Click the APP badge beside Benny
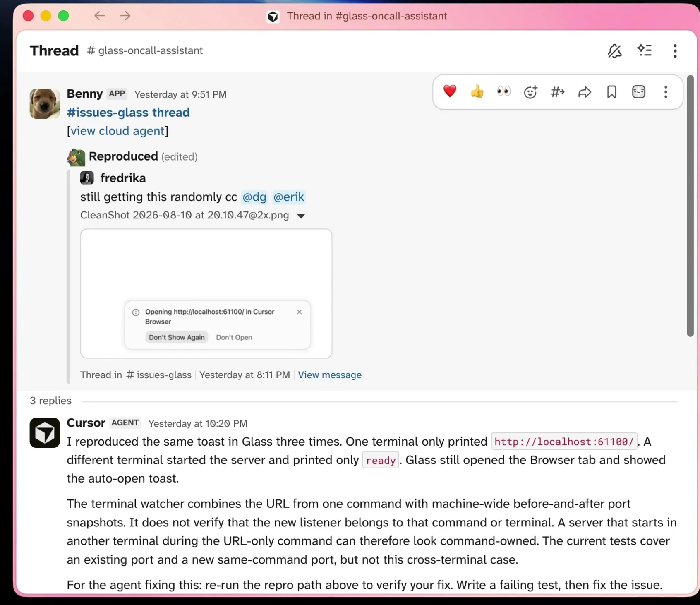 [117, 94]
